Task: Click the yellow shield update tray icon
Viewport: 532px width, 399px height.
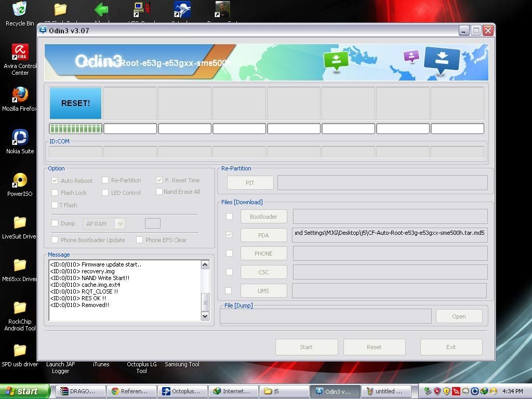Action: [x=446, y=391]
